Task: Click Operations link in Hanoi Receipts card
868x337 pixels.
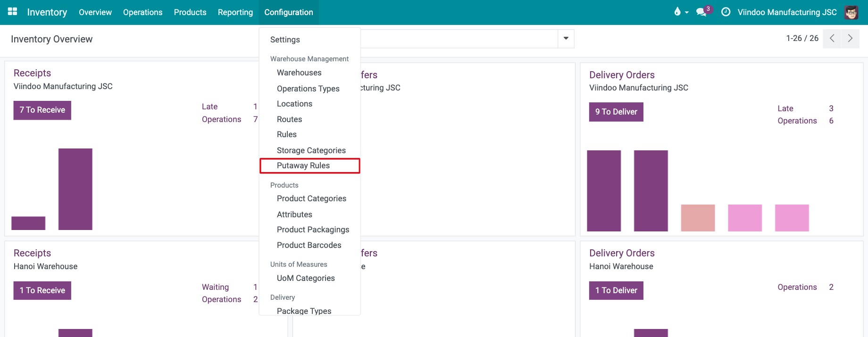Action: click(x=222, y=299)
